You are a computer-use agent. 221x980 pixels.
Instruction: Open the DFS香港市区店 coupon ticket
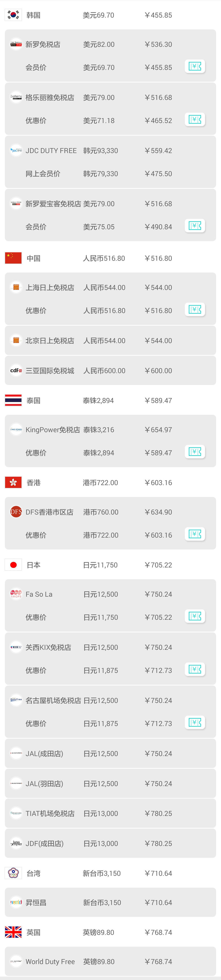coord(195,534)
